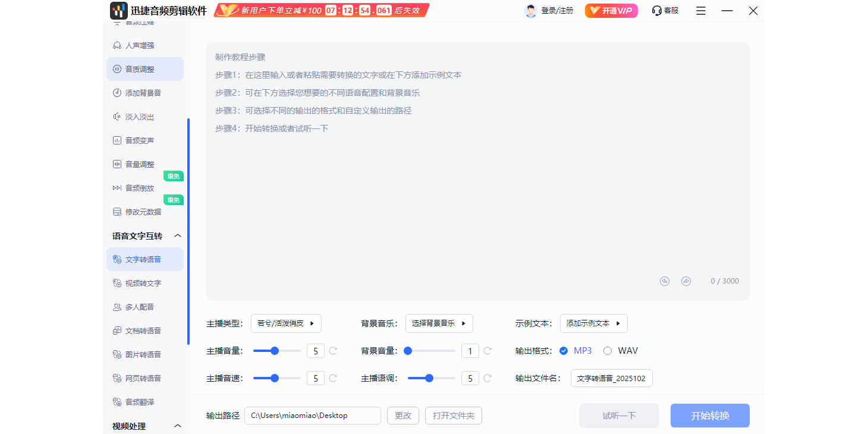The height and width of the screenshot is (434, 868).
Task: Select WAV as the output format
Action: pyautogui.click(x=608, y=351)
